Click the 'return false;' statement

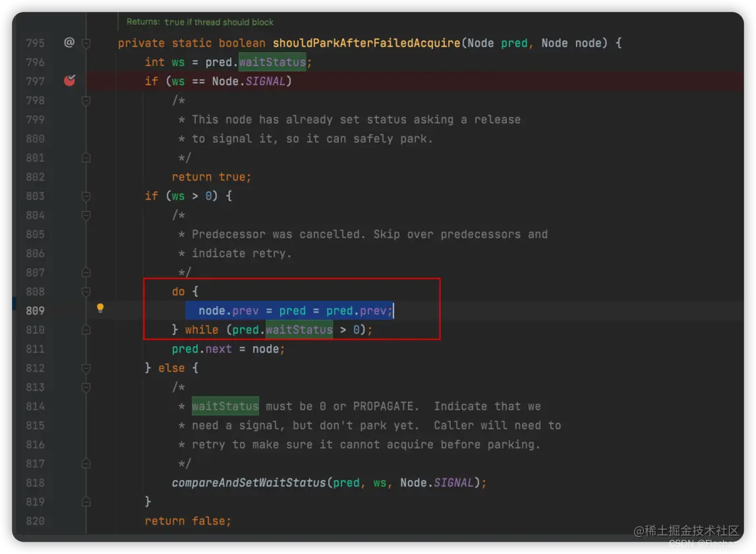point(188,521)
